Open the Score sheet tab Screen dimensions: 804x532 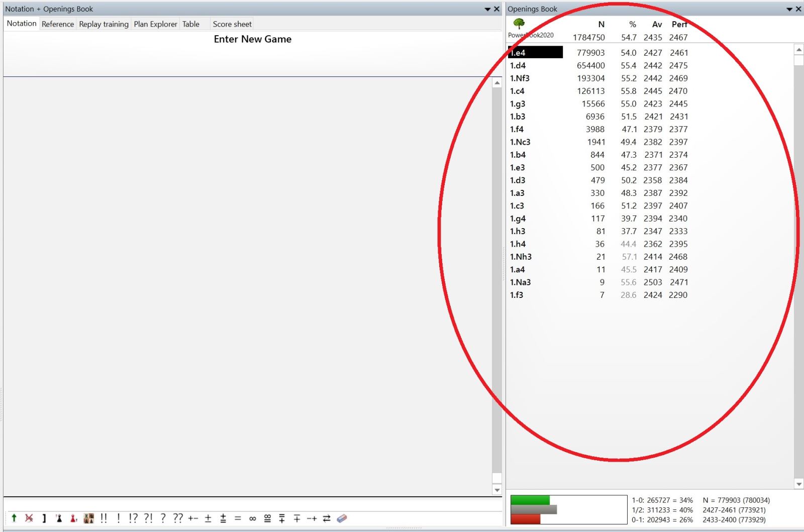232,24
